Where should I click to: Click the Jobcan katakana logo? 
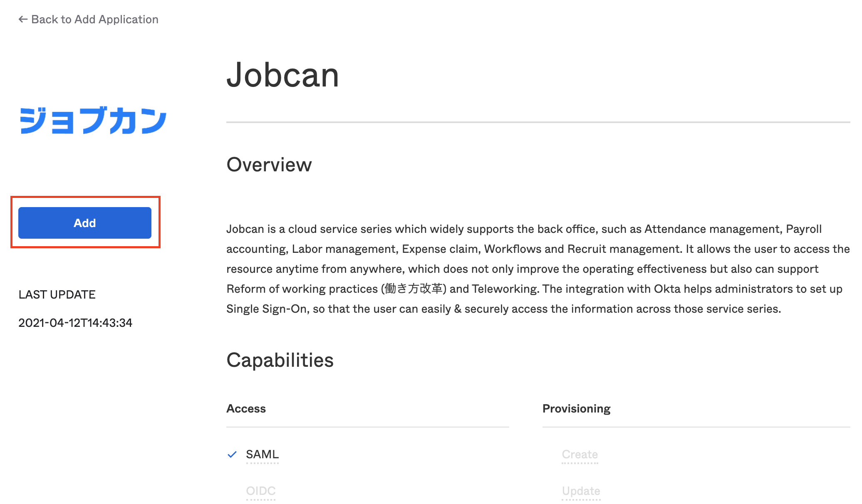(x=93, y=121)
